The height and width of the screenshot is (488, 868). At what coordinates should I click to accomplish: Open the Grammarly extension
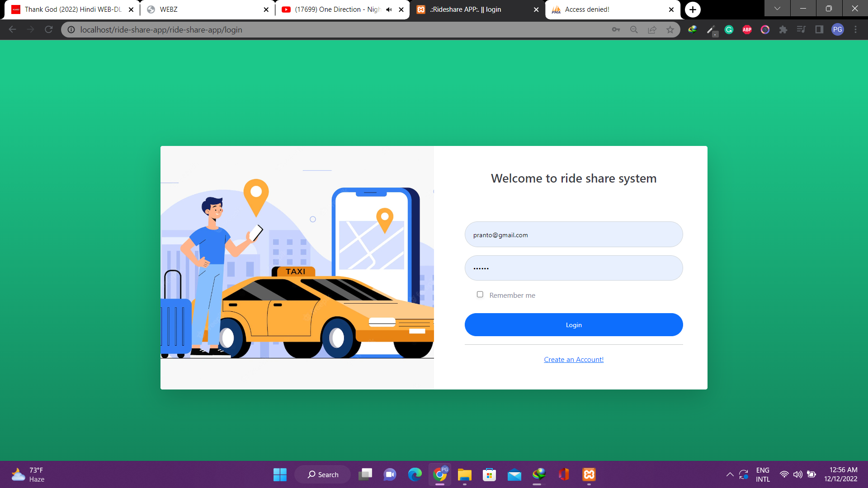point(729,29)
